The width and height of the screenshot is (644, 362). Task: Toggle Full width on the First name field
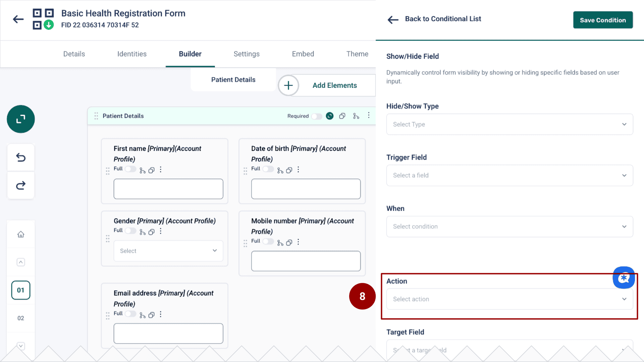tap(130, 169)
